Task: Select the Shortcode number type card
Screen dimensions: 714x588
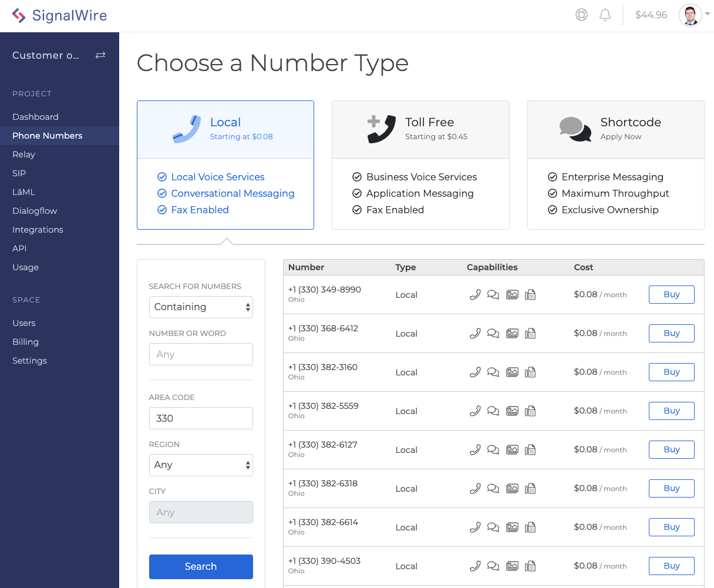Action: point(616,165)
